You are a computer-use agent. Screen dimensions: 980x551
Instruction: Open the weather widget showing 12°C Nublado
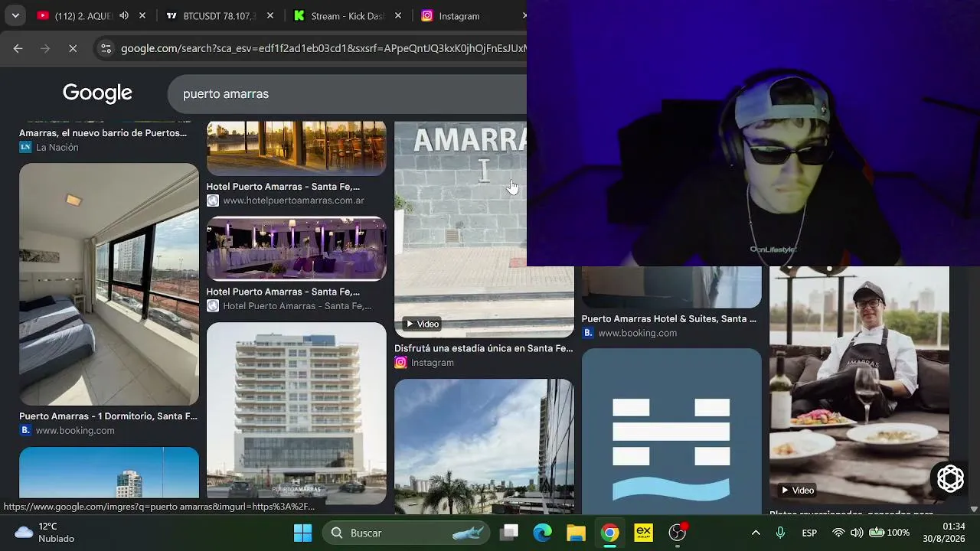[x=46, y=533]
